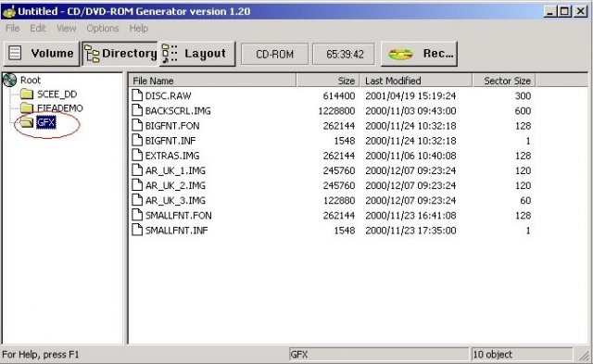Select file SMALLFNT.INF
This screenshot has width=593, height=364.
tap(177, 231)
